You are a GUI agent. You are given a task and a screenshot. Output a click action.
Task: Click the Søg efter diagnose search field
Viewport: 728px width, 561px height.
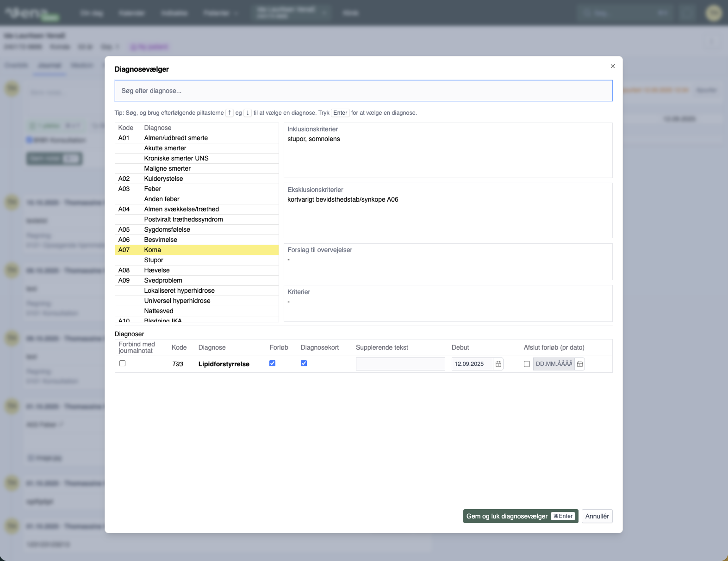tap(363, 91)
